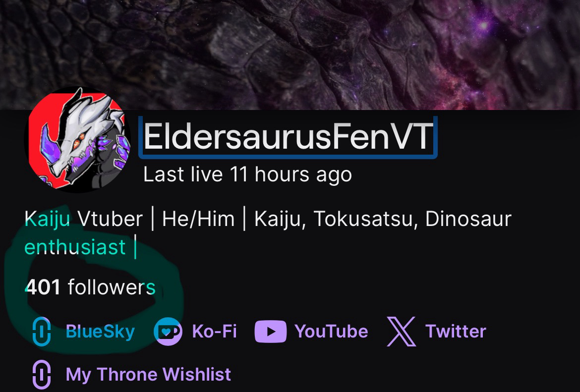
Task: Click the white dragon profile avatar
Action: point(77,139)
